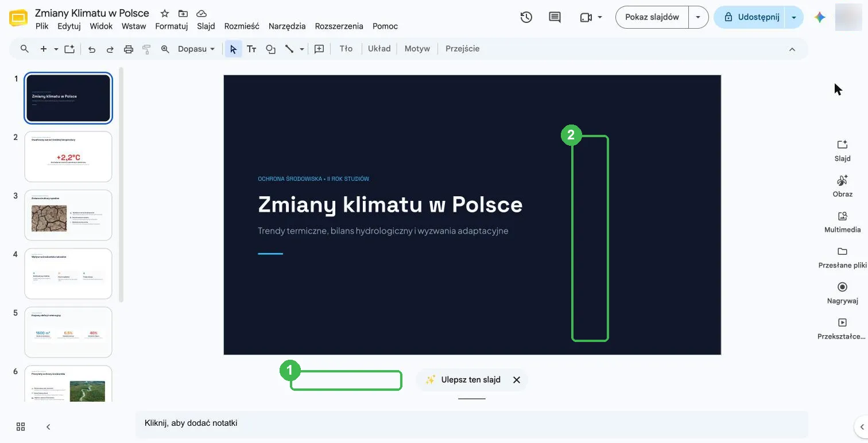
Task: Open the comments history icon
Action: 555,17
